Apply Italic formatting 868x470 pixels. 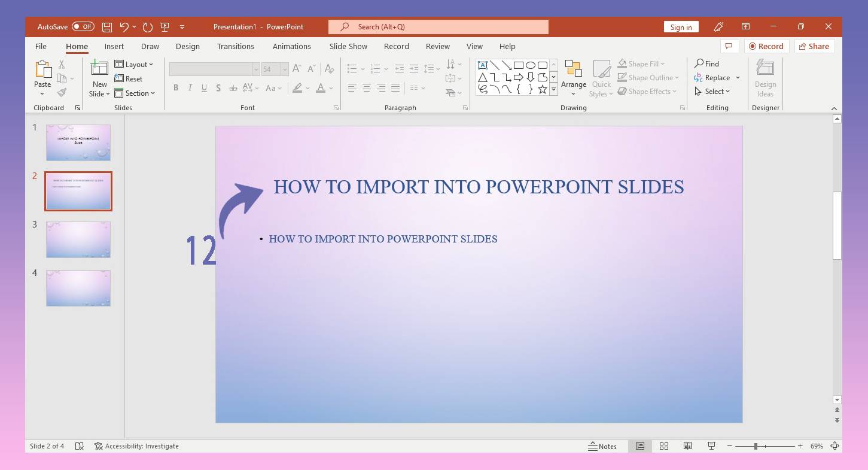click(190, 88)
